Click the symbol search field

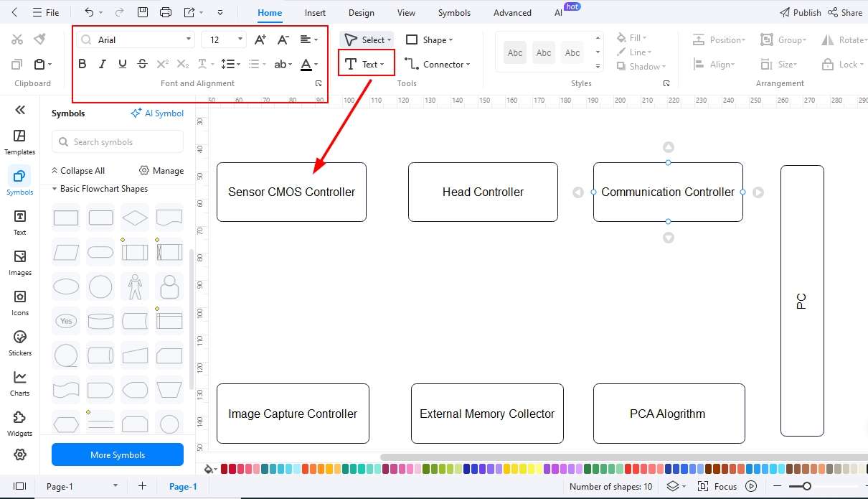[117, 141]
